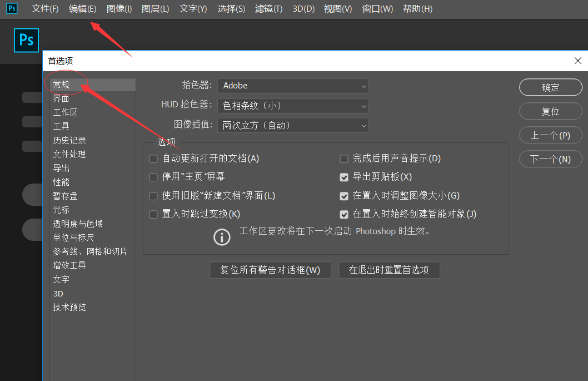Open the 视图(V) menu
588x381 pixels.
coord(338,9)
